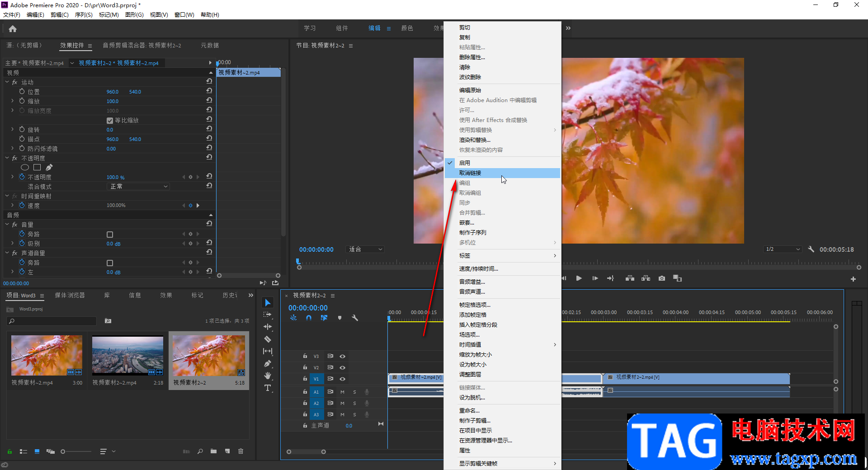Image resolution: width=868 pixels, height=470 pixels.
Task: Click timeline playhead timecode 00:00:00:00
Action: tap(308, 308)
